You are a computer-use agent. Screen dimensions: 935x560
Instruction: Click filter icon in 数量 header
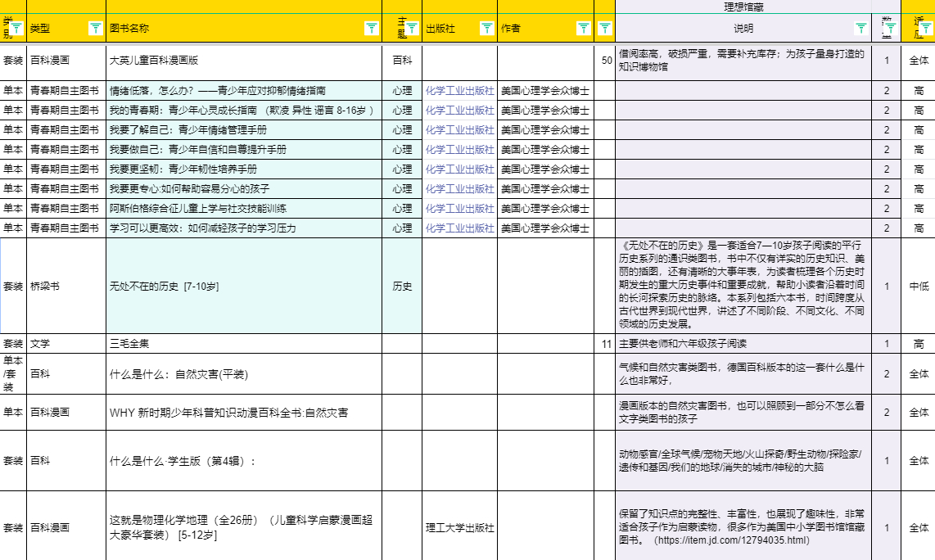[x=891, y=29]
